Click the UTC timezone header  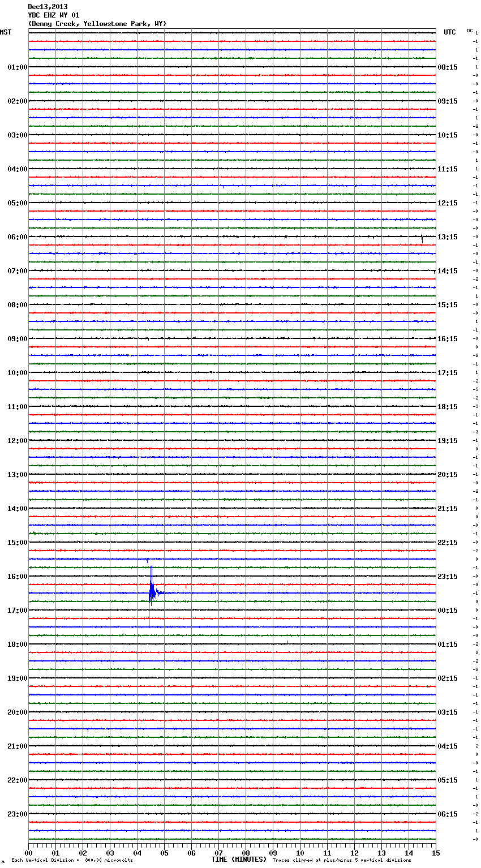[449, 32]
